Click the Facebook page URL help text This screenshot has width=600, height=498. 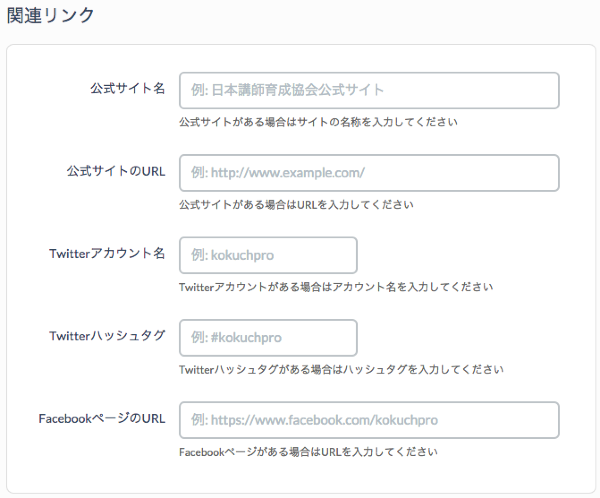tap(308, 451)
